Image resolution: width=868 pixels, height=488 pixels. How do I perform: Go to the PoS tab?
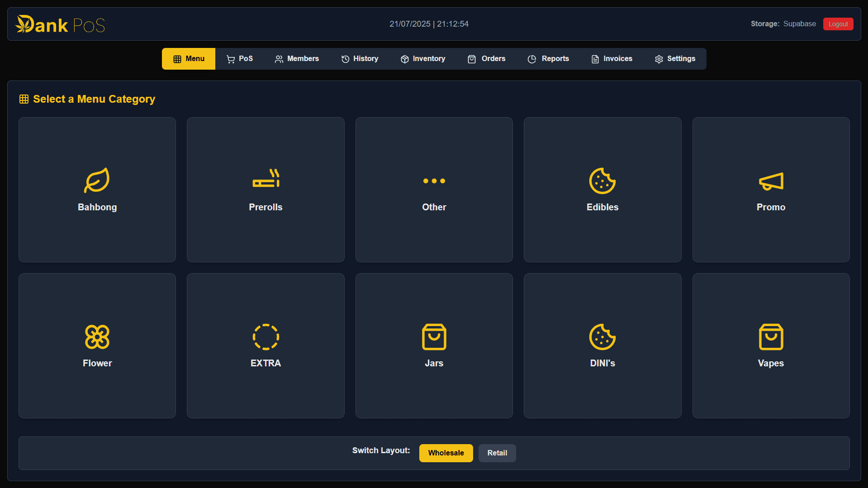click(239, 59)
